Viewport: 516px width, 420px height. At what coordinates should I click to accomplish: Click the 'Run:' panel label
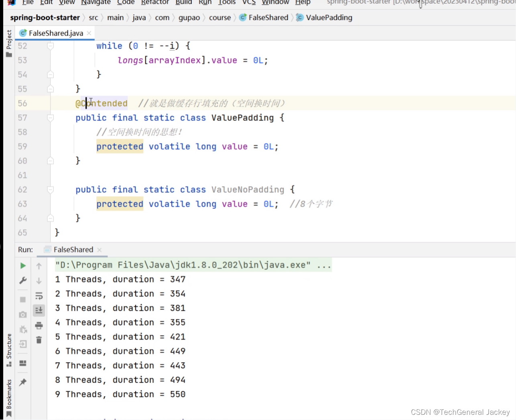pos(25,250)
